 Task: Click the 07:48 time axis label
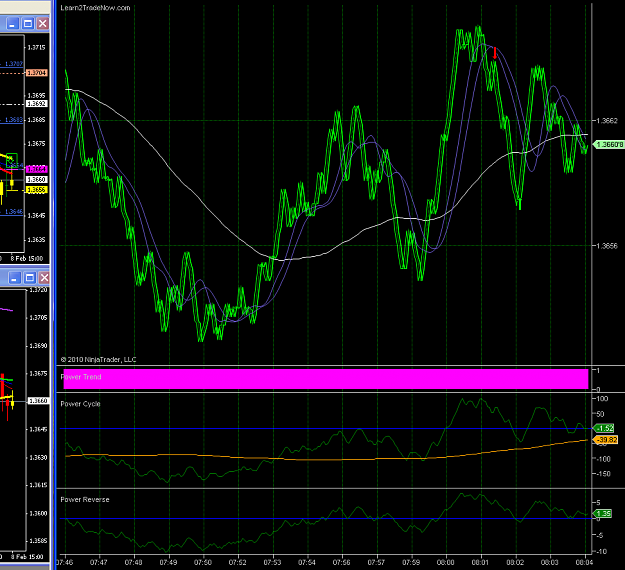coord(133,562)
